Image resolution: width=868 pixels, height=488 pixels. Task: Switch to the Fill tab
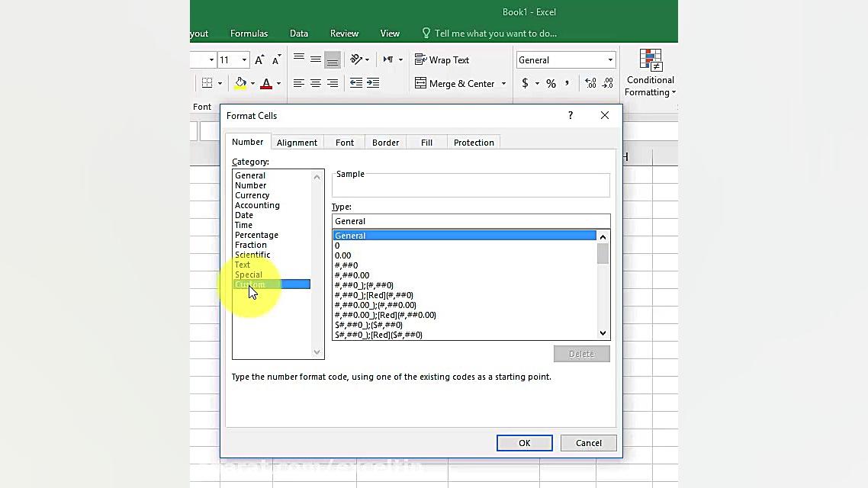(426, 142)
